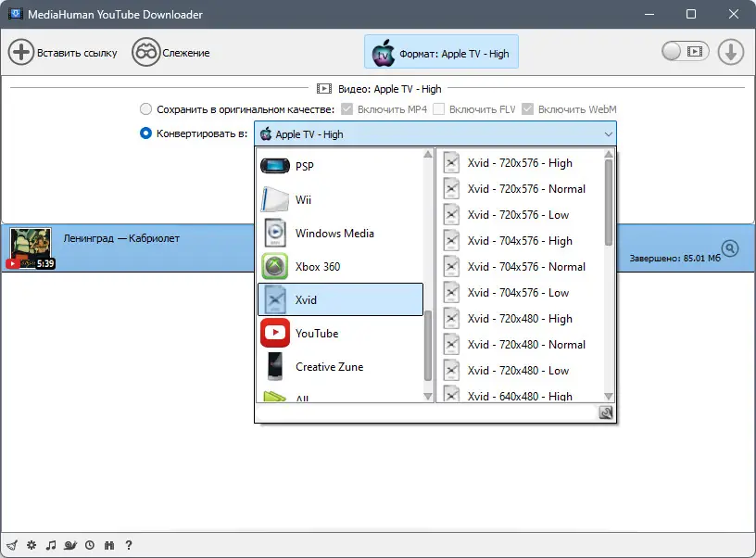The image size is (756, 558).
Task: Select the convert to radio button
Action: pos(145,133)
